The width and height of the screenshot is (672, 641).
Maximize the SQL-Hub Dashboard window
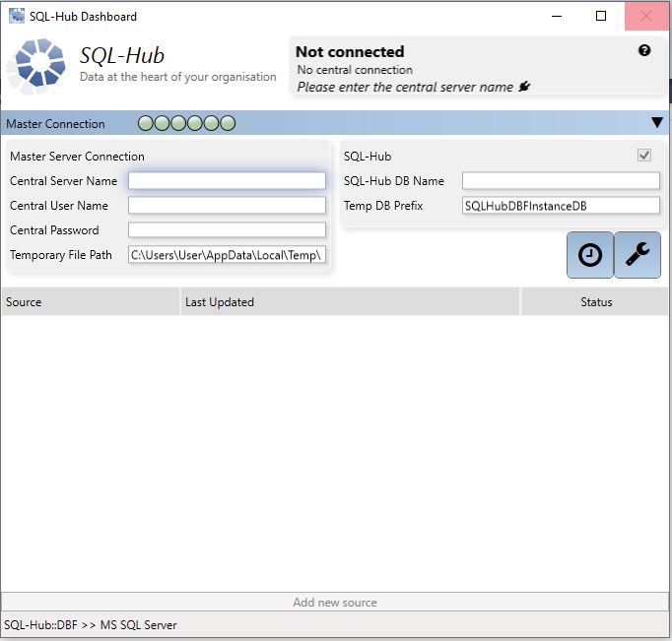tap(601, 17)
